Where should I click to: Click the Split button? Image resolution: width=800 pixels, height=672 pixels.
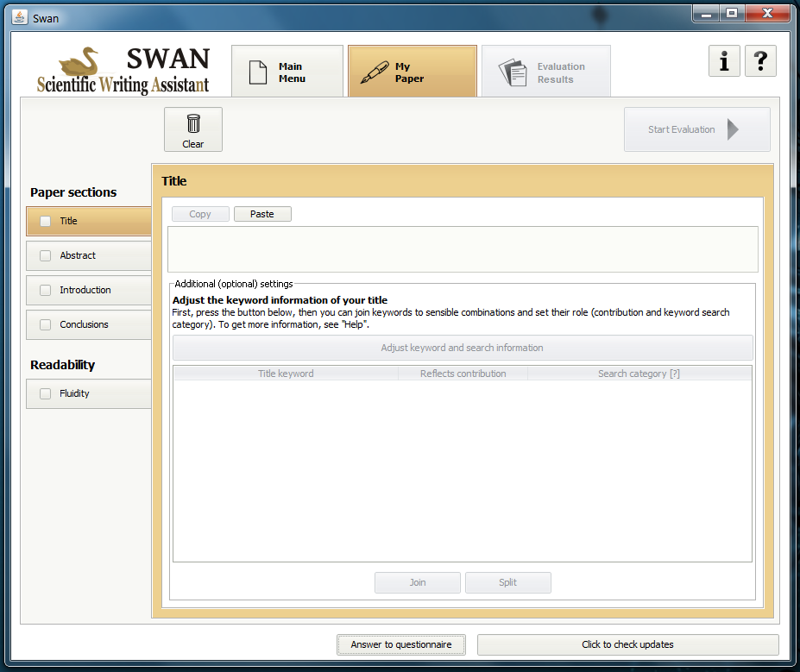click(x=507, y=582)
